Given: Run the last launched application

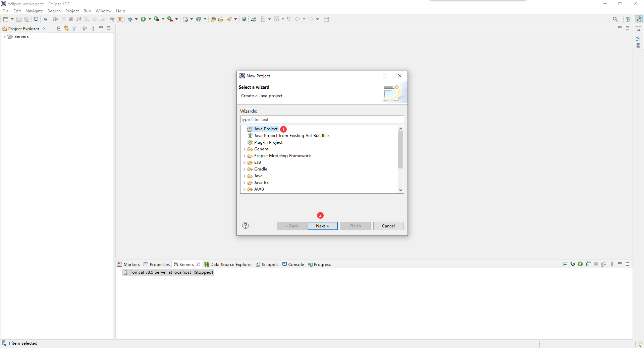Looking at the screenshot, I should click(144, 19).
